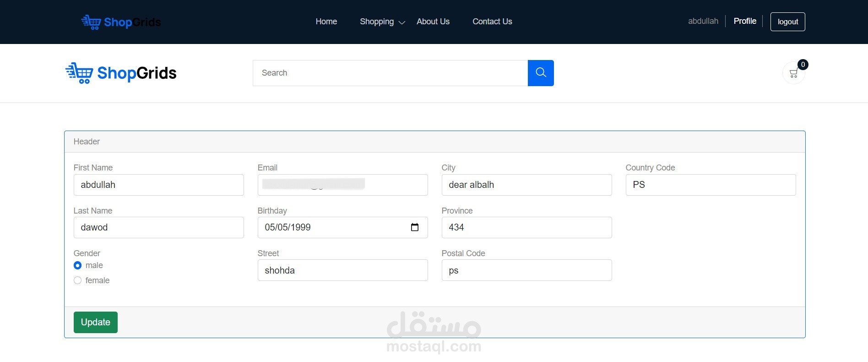Click the cart item count badge
This screenshot has height=362, width=868.
pyautogui.click(x=803, y=65)
